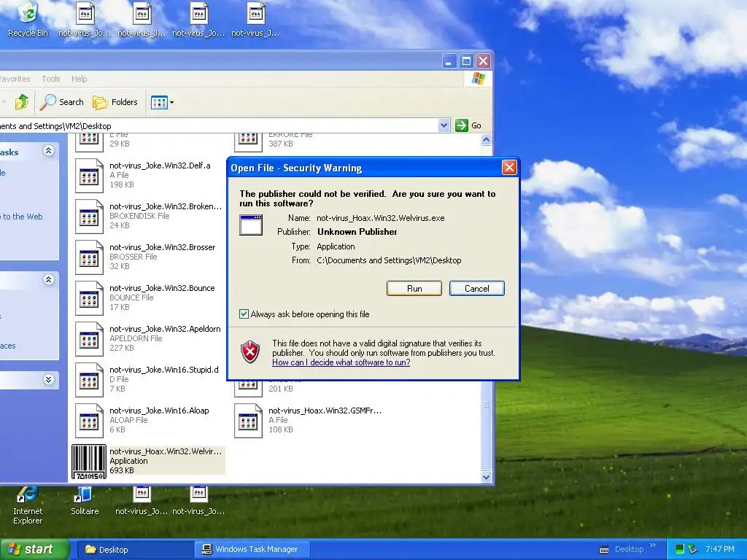Select the Joke.Win32.Bounce file icon

point(89,298)
